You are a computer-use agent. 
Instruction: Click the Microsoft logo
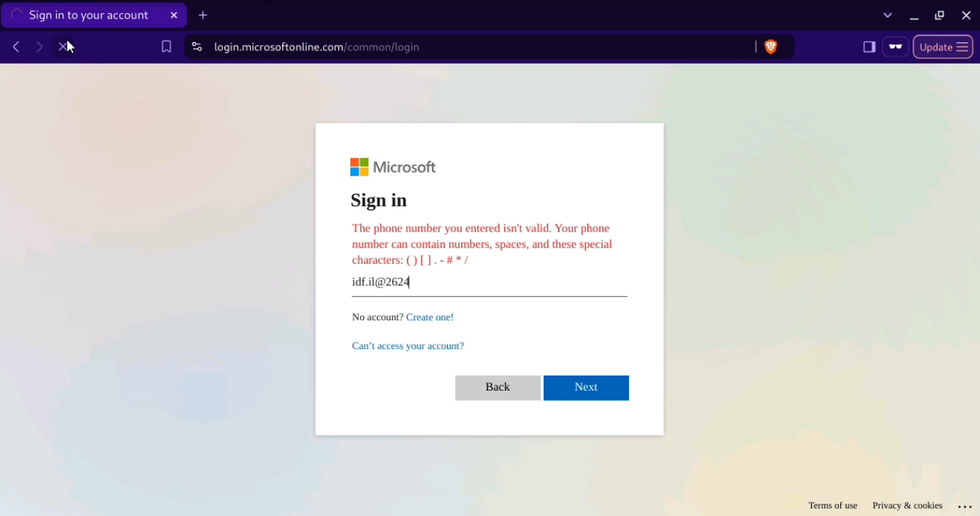click(393, 167)
